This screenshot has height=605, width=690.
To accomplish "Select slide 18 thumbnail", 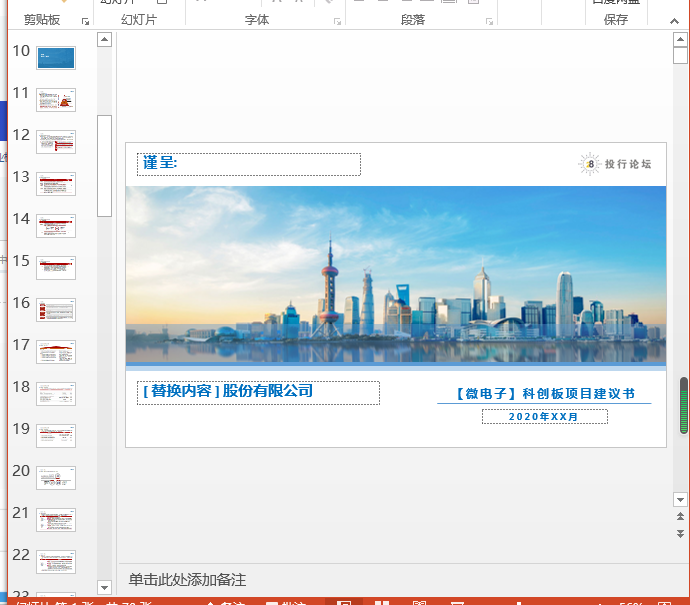I will click(56, 394).
